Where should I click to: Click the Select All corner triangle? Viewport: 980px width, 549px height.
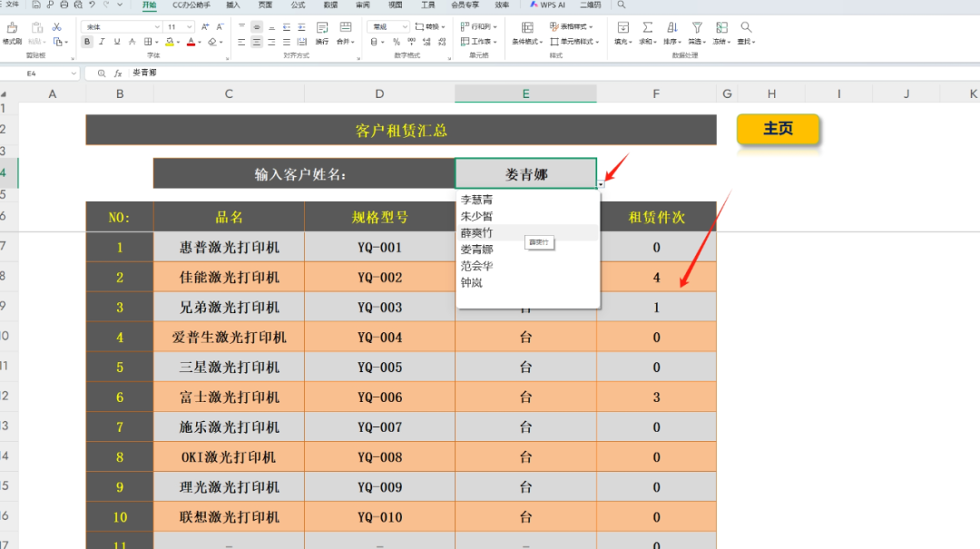coord(4,93)
